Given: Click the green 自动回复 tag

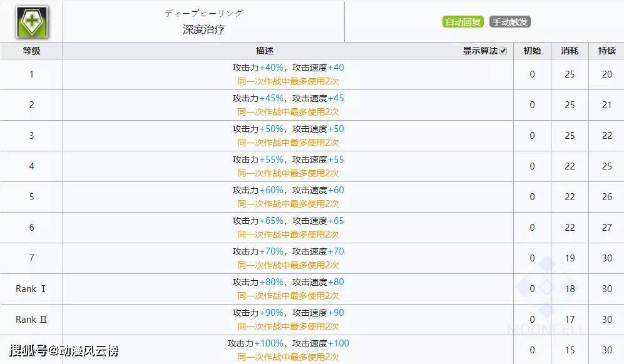Looking at the screenshot, I should coord(463,22).
